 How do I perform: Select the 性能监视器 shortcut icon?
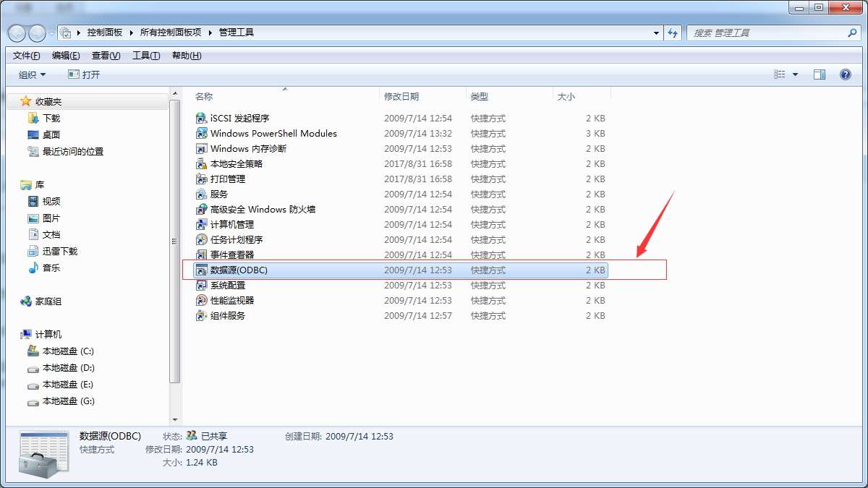202,300
